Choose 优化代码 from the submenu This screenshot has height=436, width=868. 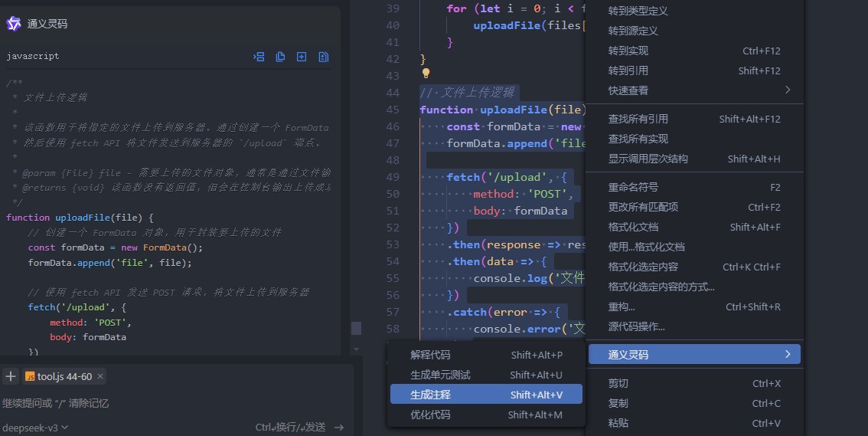pyautogui.click(x=486, y=415)
